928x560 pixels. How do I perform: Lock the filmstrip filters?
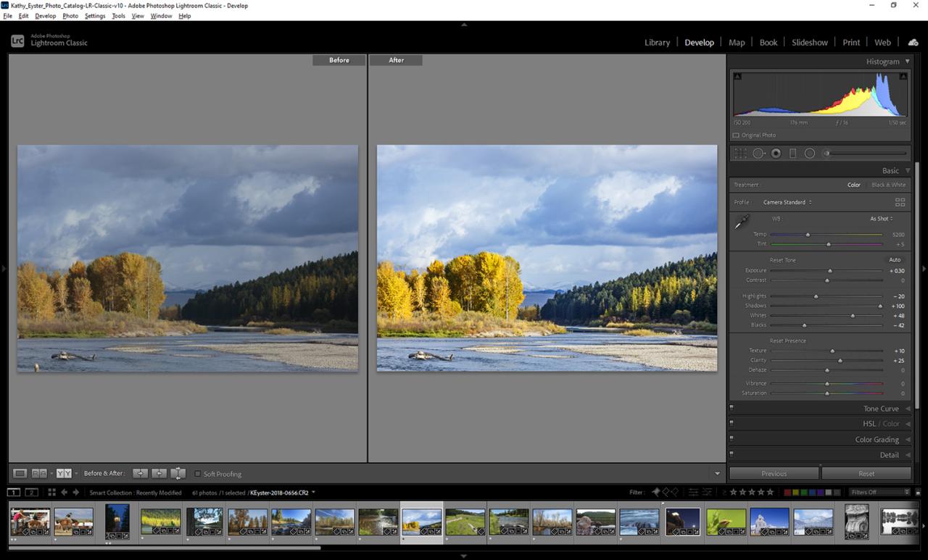tap(916, 493)
